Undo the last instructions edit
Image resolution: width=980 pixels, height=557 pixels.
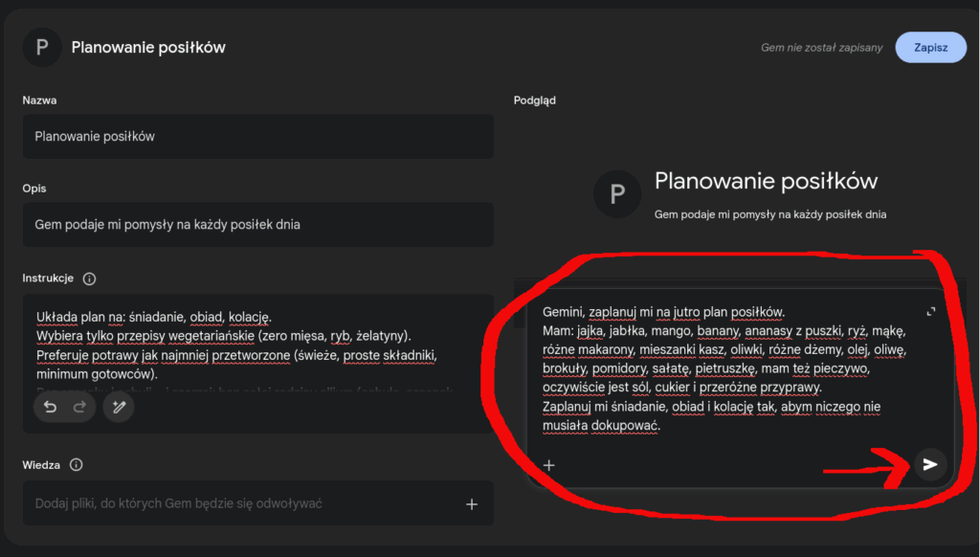[51, 407]
